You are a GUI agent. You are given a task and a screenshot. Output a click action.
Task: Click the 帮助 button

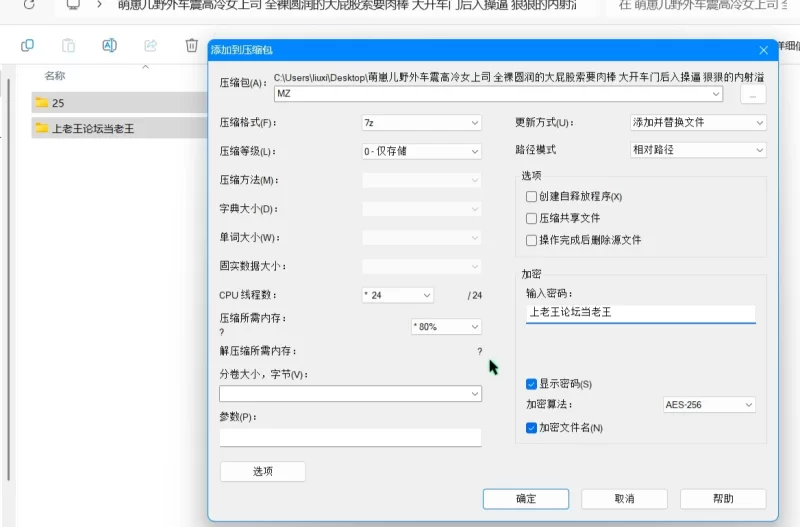723,499
